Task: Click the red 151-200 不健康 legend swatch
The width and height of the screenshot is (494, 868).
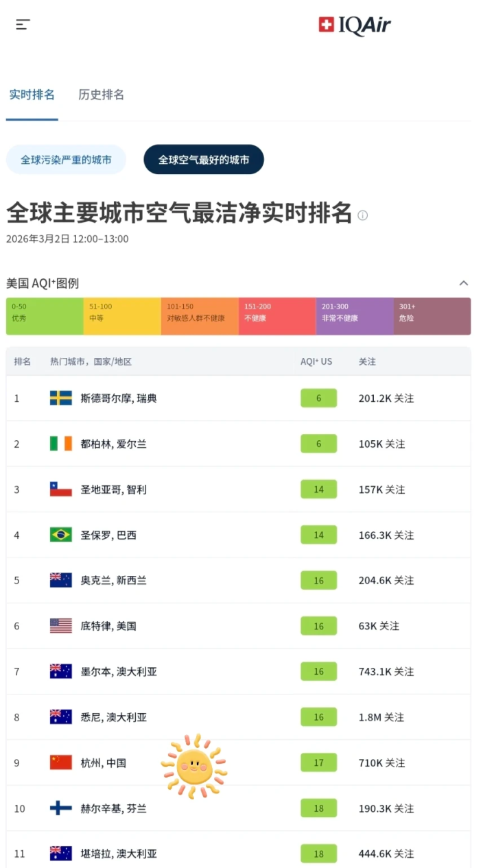Action: point(277,316)
